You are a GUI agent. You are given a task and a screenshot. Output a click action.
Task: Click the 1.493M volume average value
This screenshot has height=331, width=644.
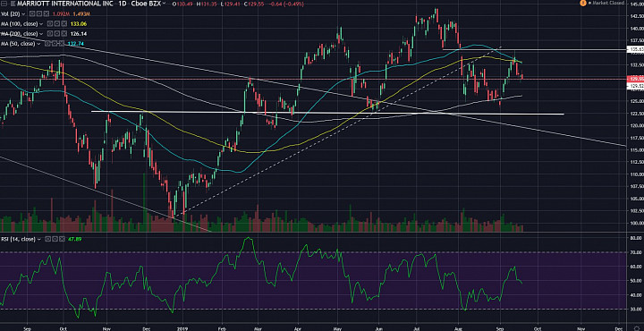pyautogui.click(x=81, y=14)
